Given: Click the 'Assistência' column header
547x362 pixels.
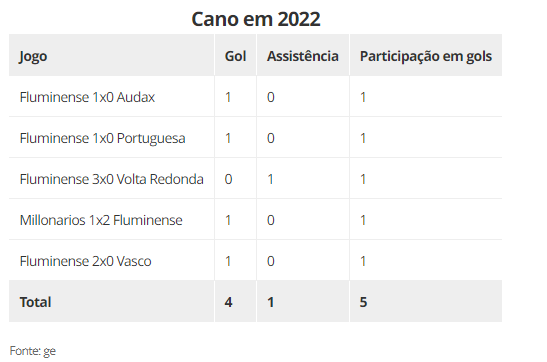Looking at the screenshot, I should (x=303, y=56).
